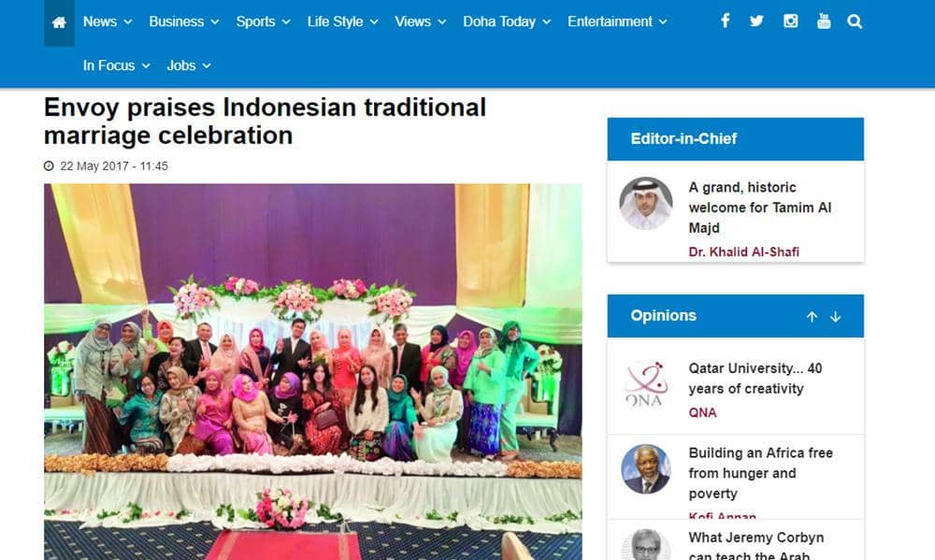Open the Entertainment menu
The width and height of the screenshot is (935, 560).
click(x=617, y=22)
